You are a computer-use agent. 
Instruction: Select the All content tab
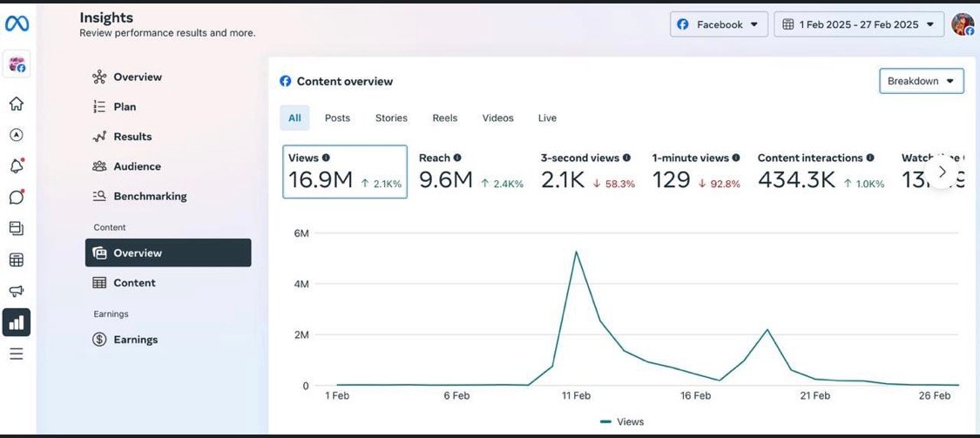pos(294,118)
